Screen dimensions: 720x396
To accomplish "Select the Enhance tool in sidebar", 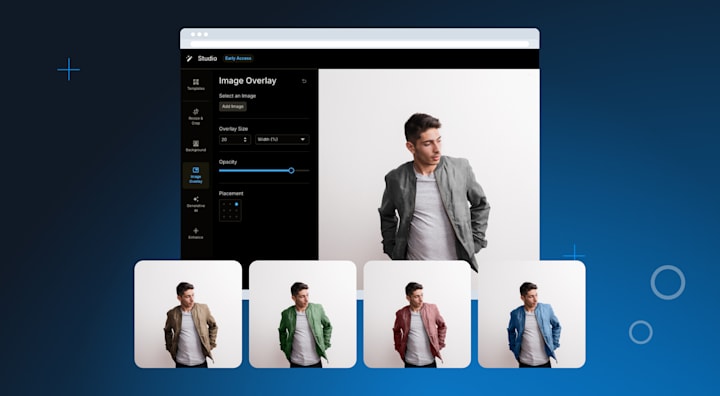I will pyautogui.click(x=196, y=233).
